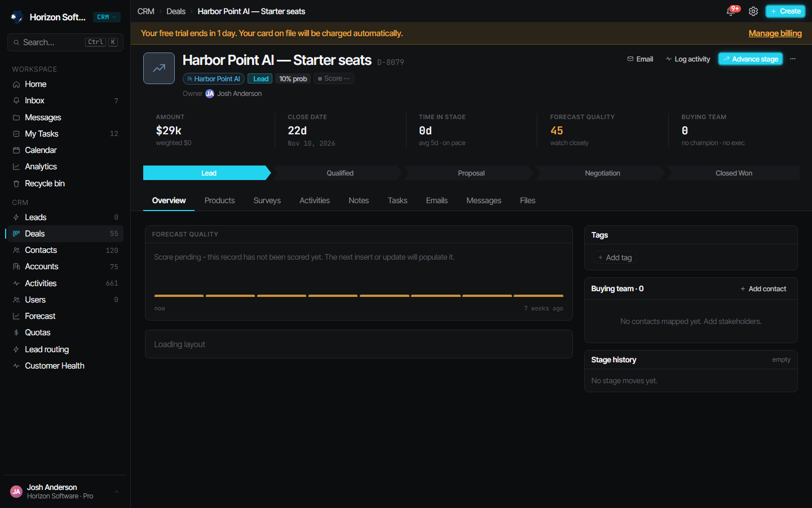Click Add contact in Buying team
The image size is (812, 508).
pyautogui.click(x=763, y=288)
